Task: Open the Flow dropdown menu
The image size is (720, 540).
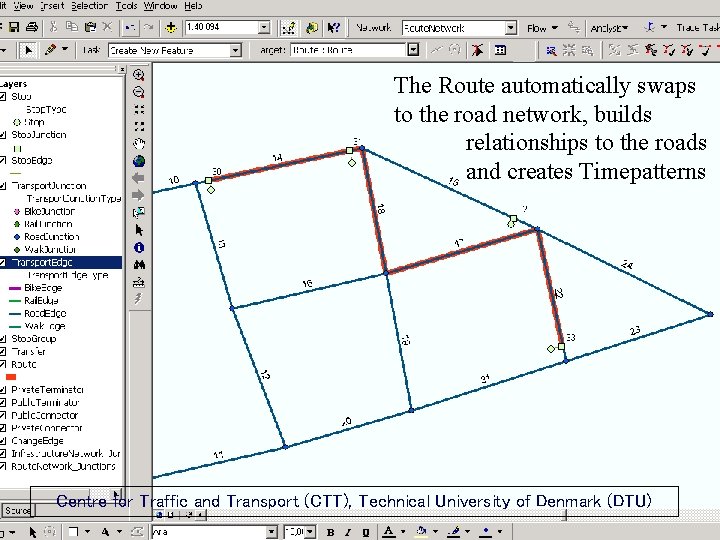Action: pyautogui.click(x=542, y=28)
